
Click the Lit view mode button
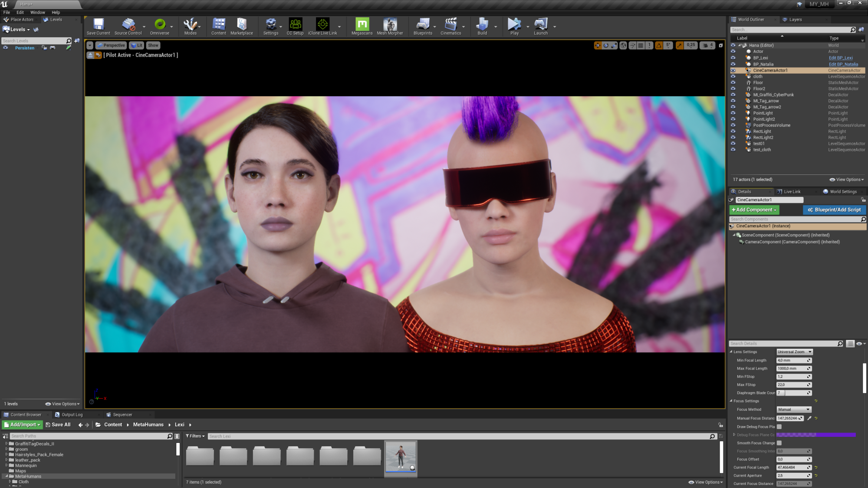(x=137, y=46)
